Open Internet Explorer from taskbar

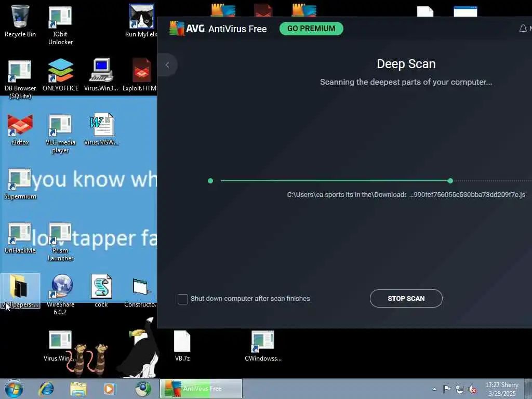tap(46, 389)
